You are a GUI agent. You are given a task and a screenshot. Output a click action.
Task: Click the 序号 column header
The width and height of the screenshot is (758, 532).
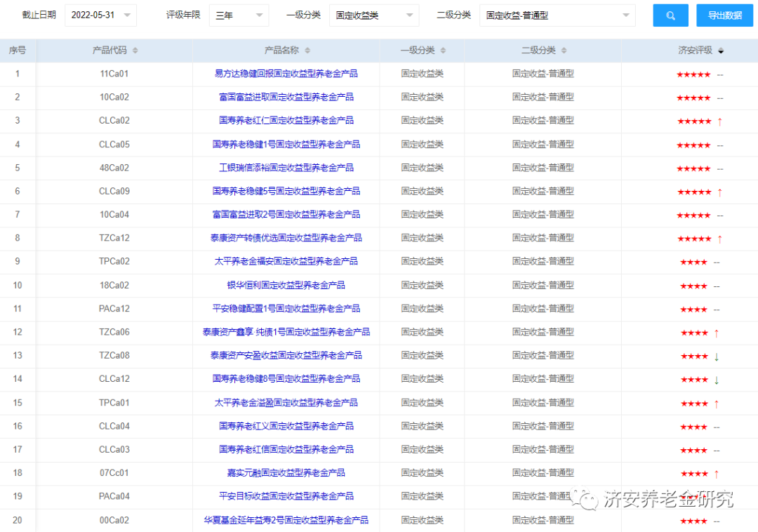18,51
